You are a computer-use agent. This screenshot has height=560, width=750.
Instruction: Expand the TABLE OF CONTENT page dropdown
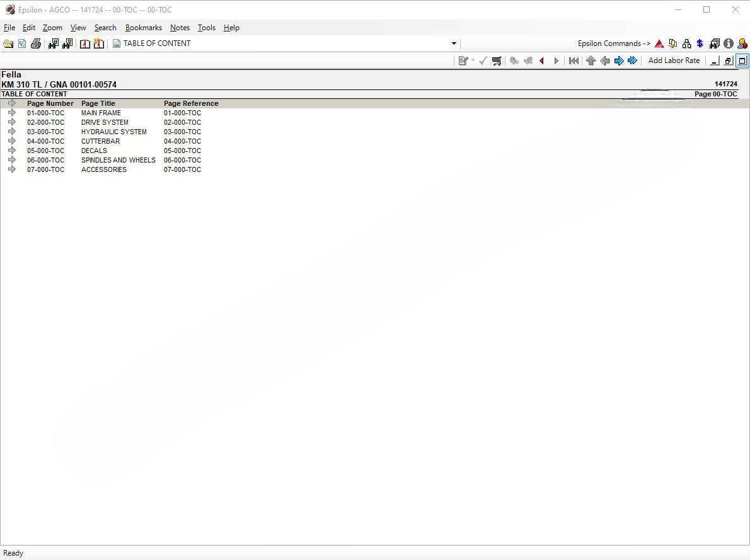pyautogui.click(x=454, y=43)
